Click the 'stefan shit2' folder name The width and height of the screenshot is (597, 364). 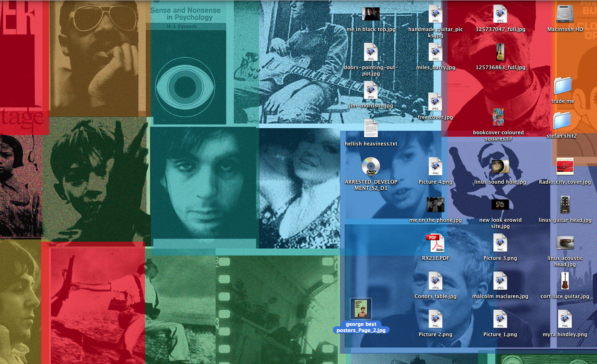pos(561,136)
